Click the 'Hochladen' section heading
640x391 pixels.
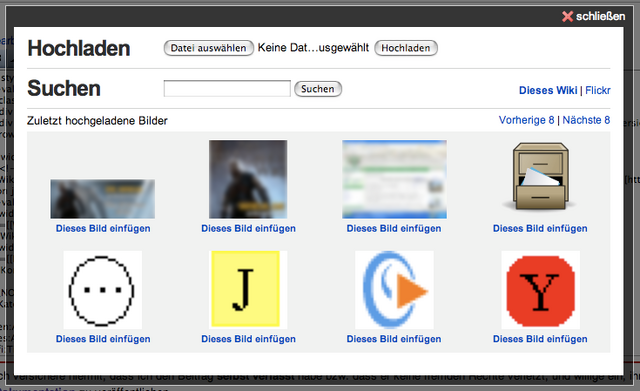pos(79,48)
